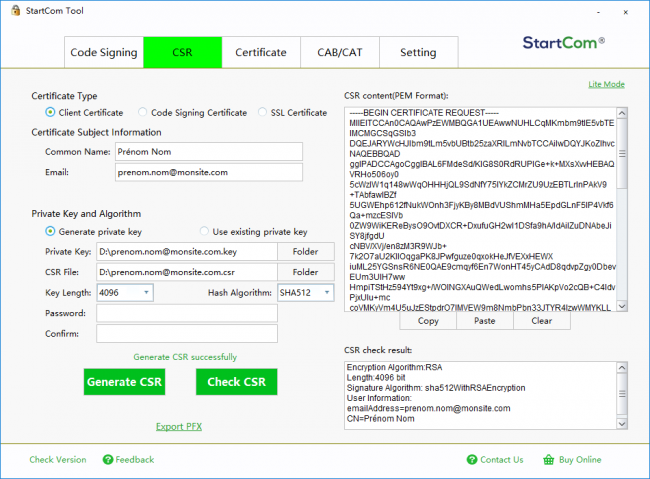Switch to the Certificate tab
The height and width of the screenshot is (479, 650).
261,52
